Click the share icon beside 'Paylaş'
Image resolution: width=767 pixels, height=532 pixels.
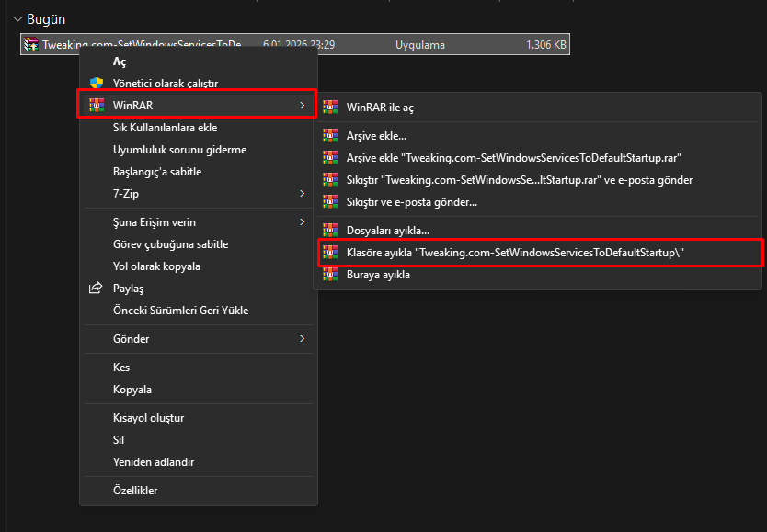point(96,288)
